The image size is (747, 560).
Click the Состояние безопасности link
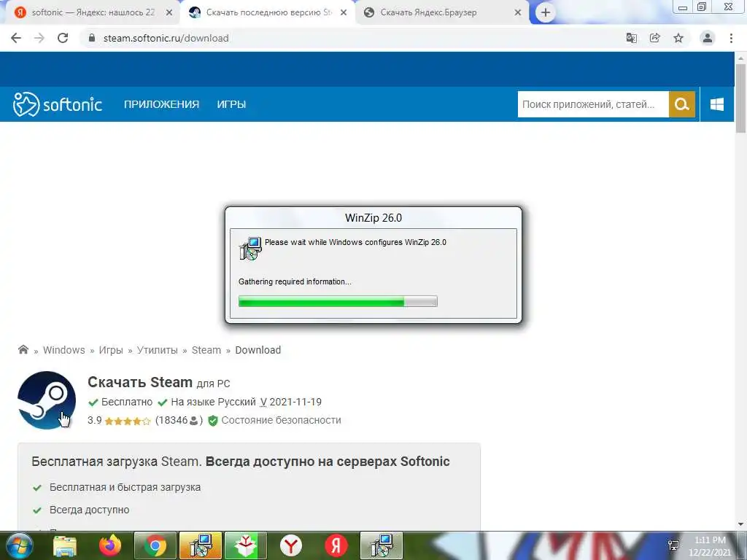click(281, 421)
